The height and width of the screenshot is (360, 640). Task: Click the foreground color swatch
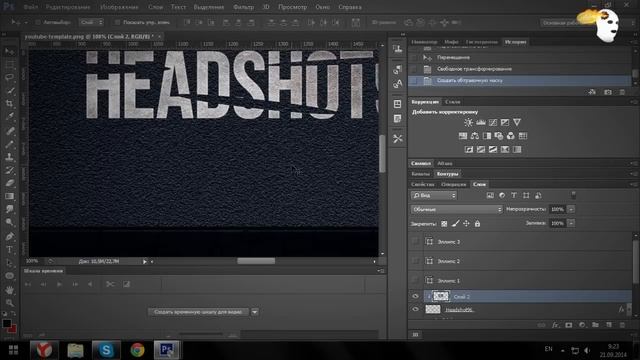(x=6, y=323)
